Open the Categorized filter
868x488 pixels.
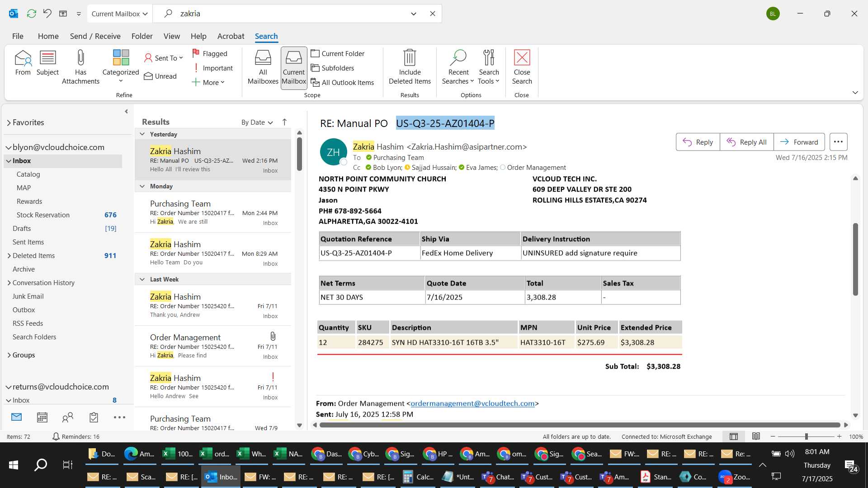(121, 67)
